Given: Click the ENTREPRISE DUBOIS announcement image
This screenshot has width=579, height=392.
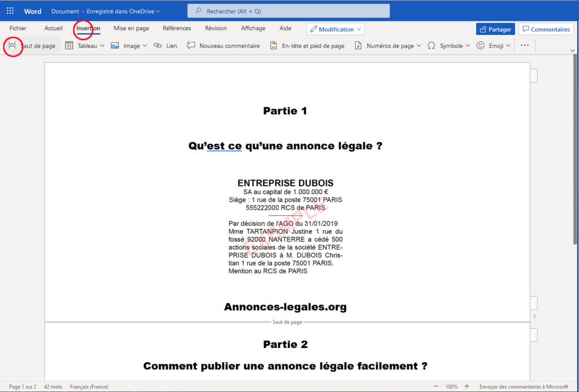Looking at the screenshot, I should 286,227.
